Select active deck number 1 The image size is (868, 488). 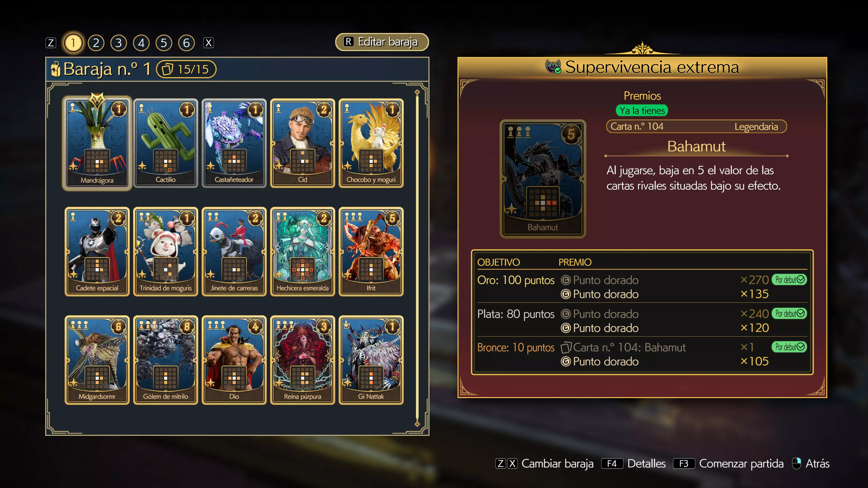tap(73, 43)
